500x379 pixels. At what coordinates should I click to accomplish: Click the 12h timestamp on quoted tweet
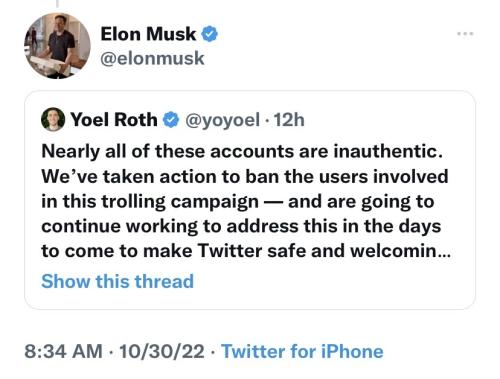click(x=289, y=120)
